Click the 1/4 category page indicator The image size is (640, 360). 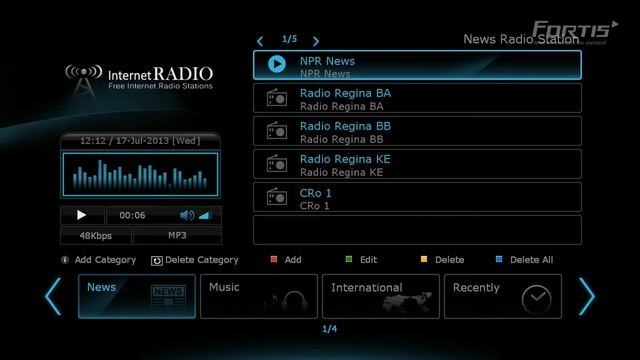point(330,329)
